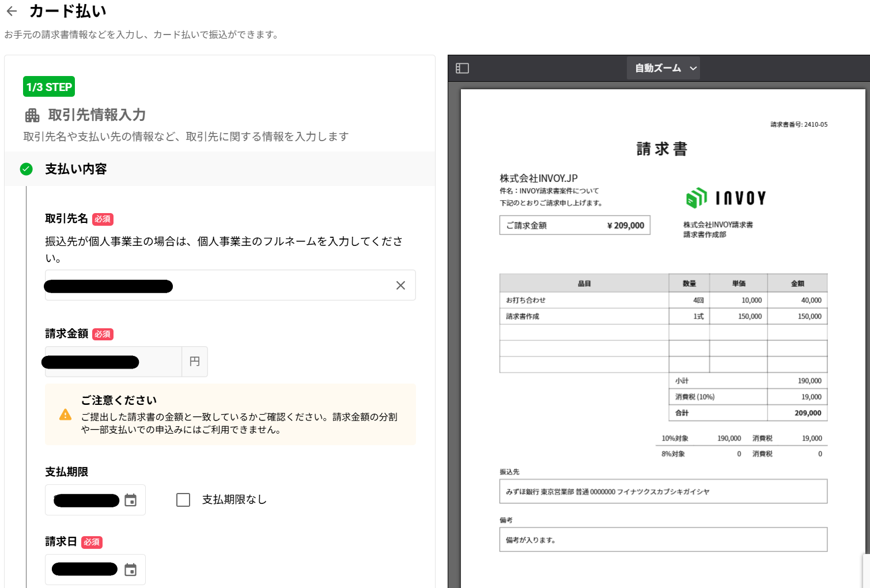
Task: Click the 請求日 date field
Action: click(95, 570)
